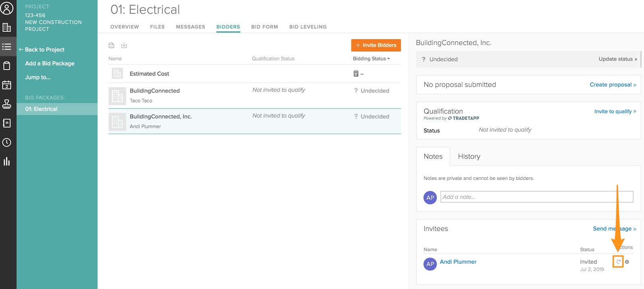This screenshot has height=289, width=644.
Task: Open the bar chart reports icon
Action: tap(7, 161)
